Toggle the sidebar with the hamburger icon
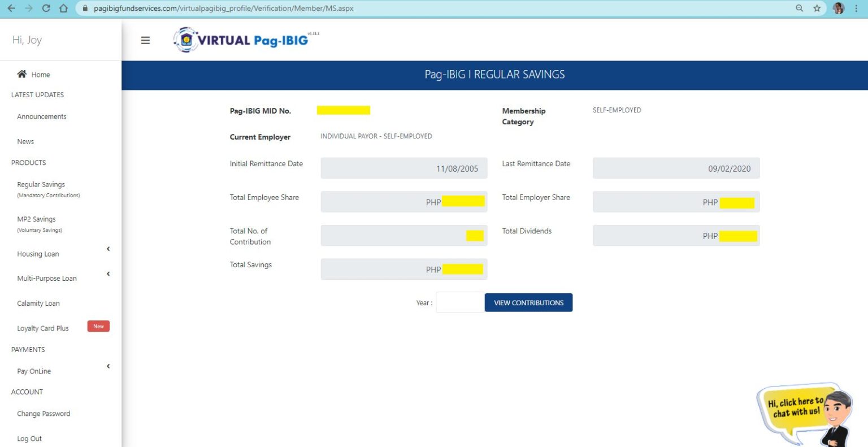The height and width of the screenshot is (447, 868). pos(145,40)
